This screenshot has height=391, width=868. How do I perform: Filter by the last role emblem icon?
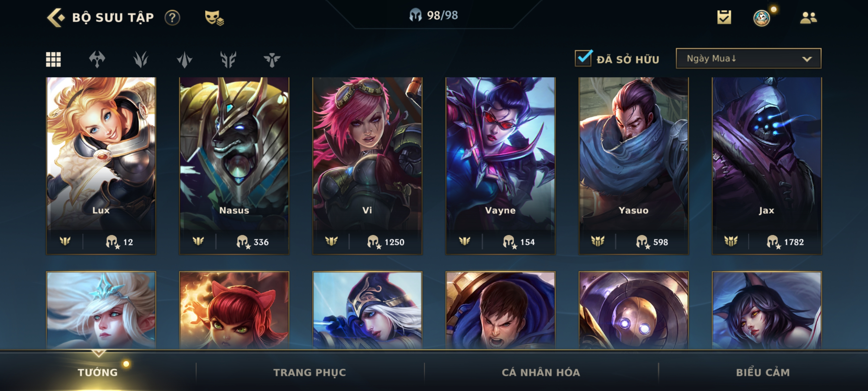(x=272, y=59)
